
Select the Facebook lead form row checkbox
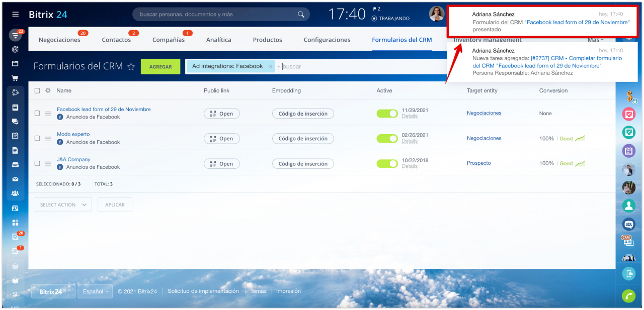click(37, 114)
